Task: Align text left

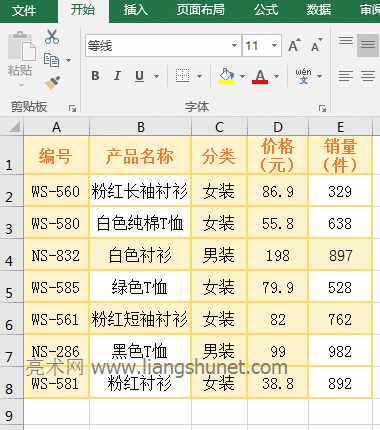Action: 346,76
